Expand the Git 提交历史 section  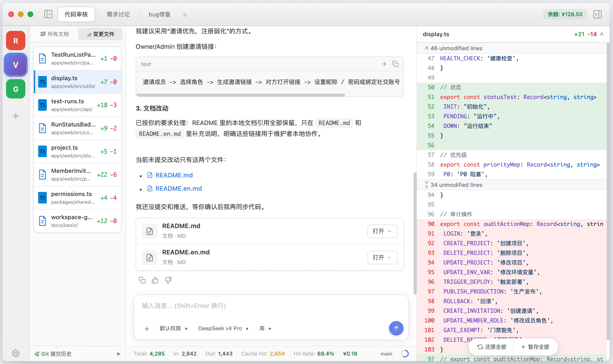click(77, 353)
